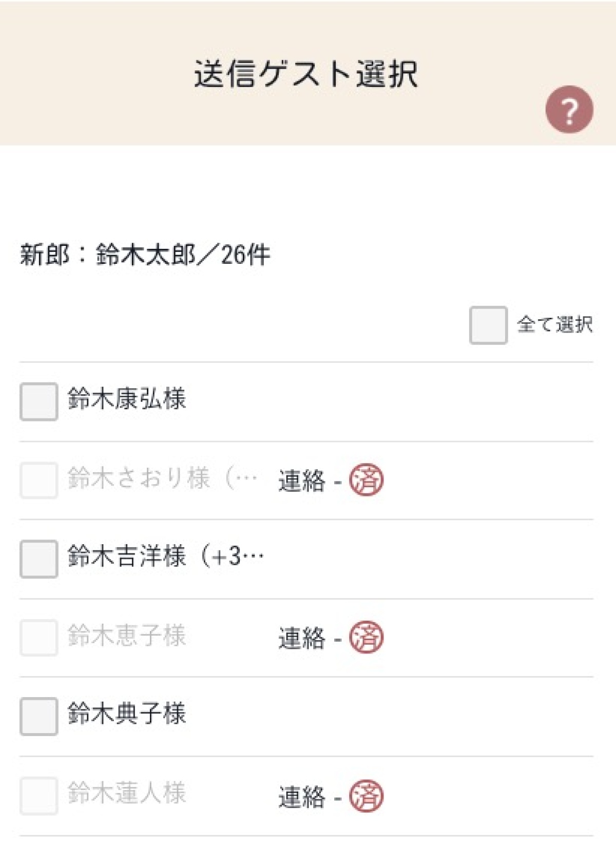The image size is (616, 847).
Task: Click 済 stamp icon for 鈴木蓮人様
Action: click(366, 796)
